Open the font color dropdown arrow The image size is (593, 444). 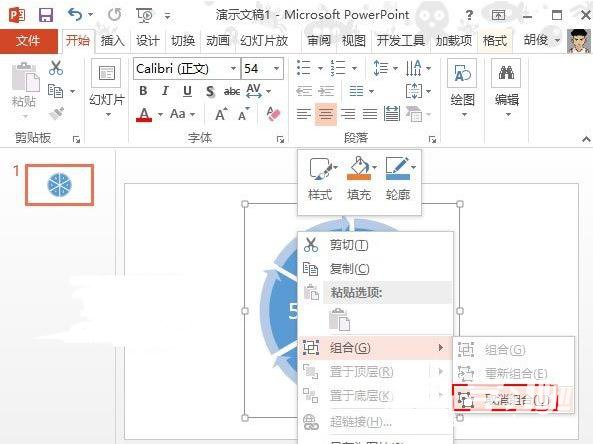coord(160,114)
